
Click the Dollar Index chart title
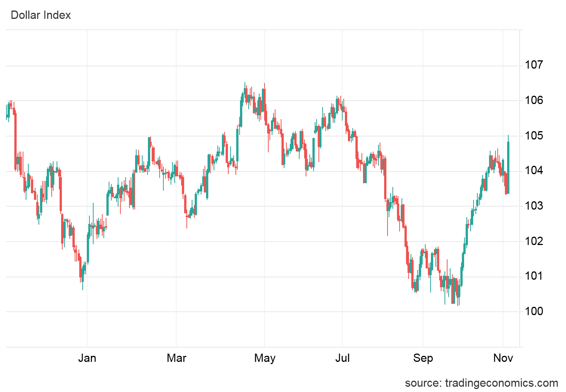tap(41, 15)
